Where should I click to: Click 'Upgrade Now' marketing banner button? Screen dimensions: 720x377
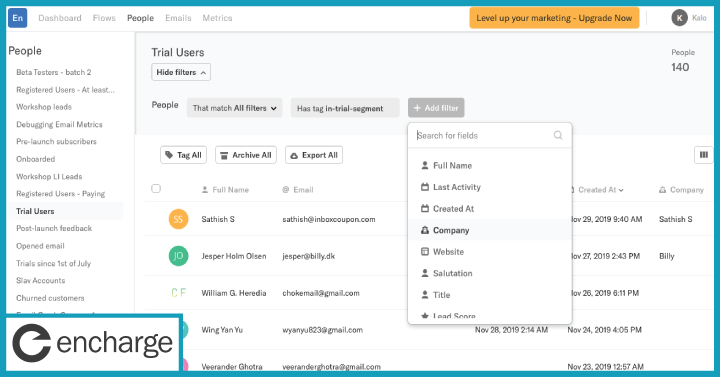point(554,18)
